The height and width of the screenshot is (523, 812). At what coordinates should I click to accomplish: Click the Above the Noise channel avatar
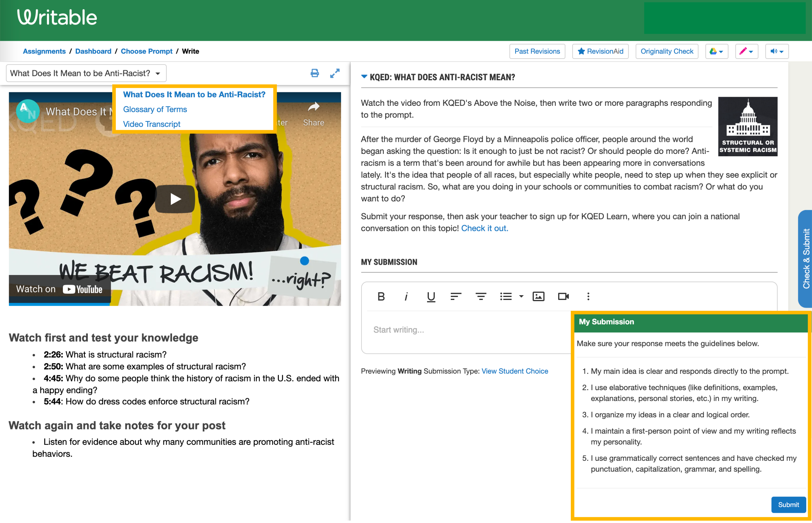(28, 111)
